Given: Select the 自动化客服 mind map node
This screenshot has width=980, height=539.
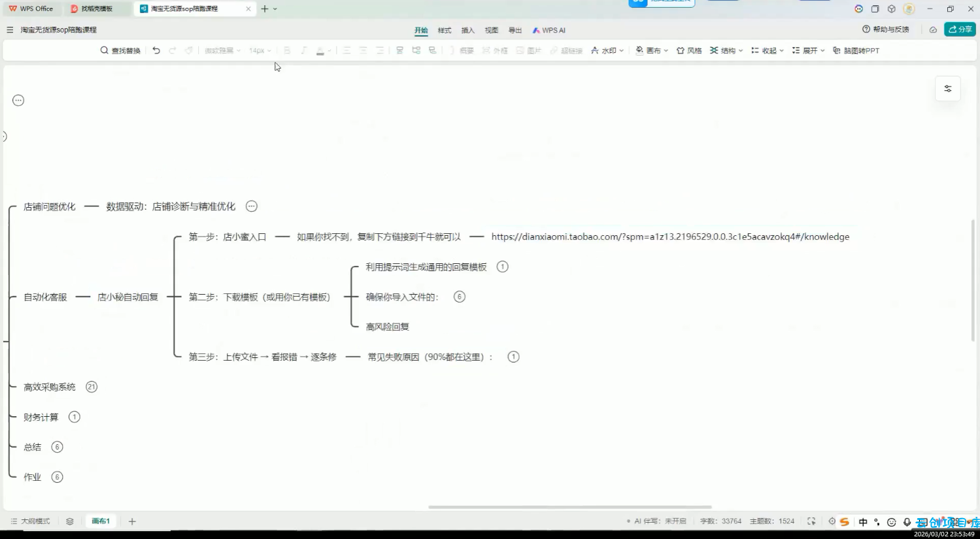Looking at the screenshot, I should point(45,297).
